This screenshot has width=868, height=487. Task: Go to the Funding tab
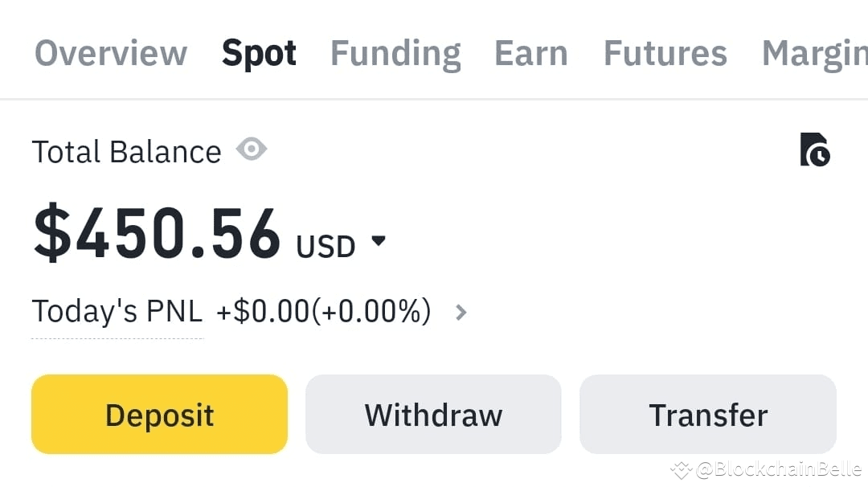pyautogui.click(x=395, y=54)
